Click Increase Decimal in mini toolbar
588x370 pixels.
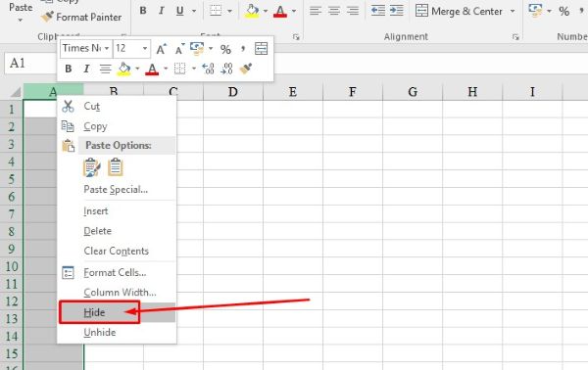(x=208, y=69)
